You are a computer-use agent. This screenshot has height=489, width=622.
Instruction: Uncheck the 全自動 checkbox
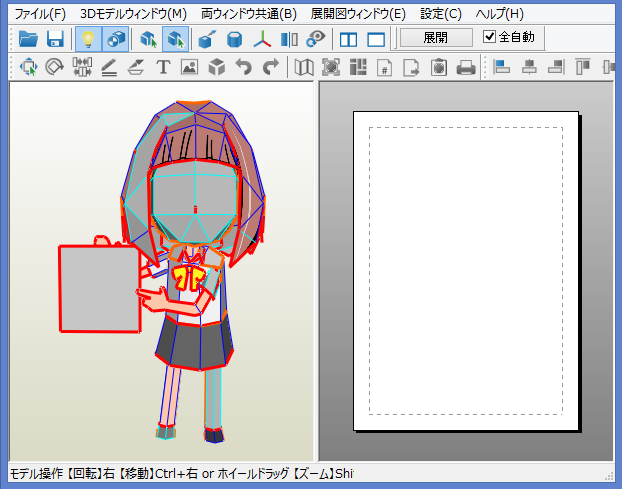(489, 36)
